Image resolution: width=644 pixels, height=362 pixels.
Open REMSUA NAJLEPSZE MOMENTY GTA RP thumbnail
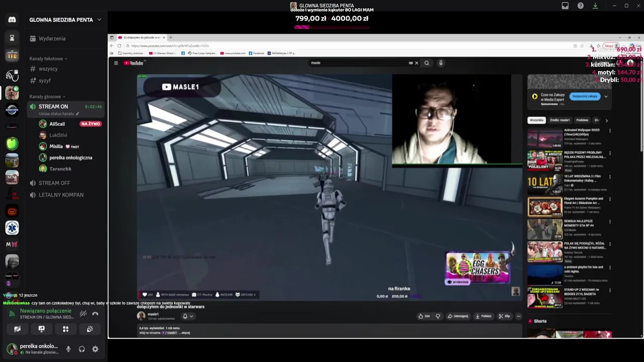coord(545,229)
